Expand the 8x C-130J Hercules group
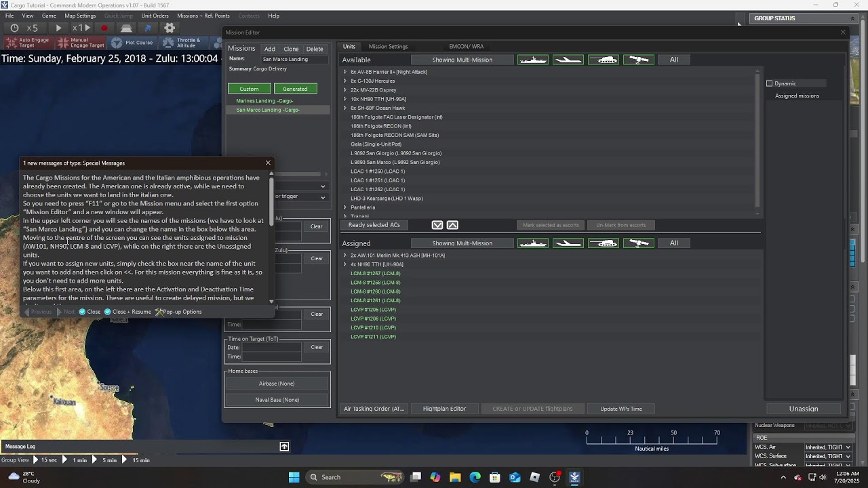 [344, 81]
